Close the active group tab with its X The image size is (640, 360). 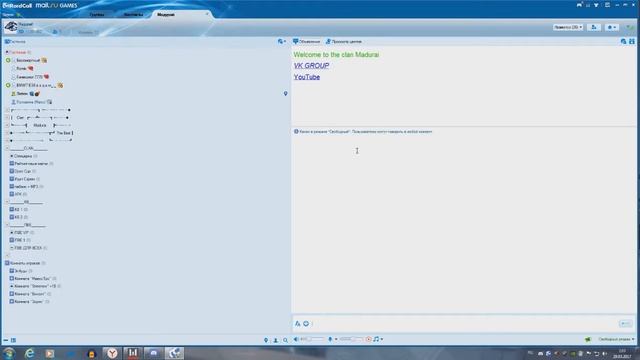click(x=207, y=14)
